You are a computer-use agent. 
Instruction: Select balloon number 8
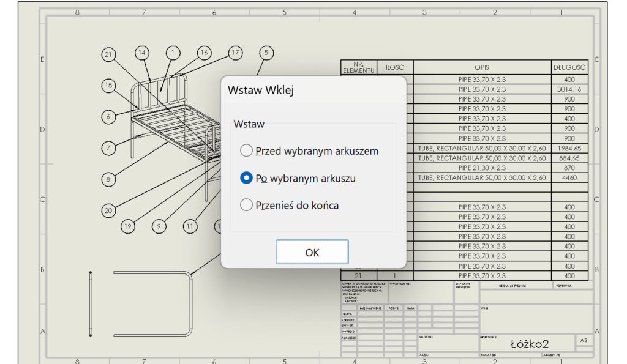pyautogui.click(x=109, y=179)
